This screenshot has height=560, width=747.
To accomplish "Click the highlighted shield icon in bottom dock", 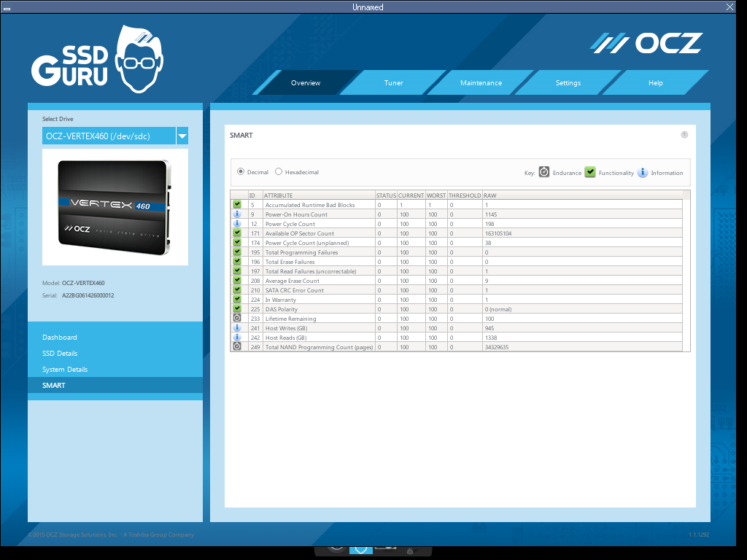I will coord(361,550).
